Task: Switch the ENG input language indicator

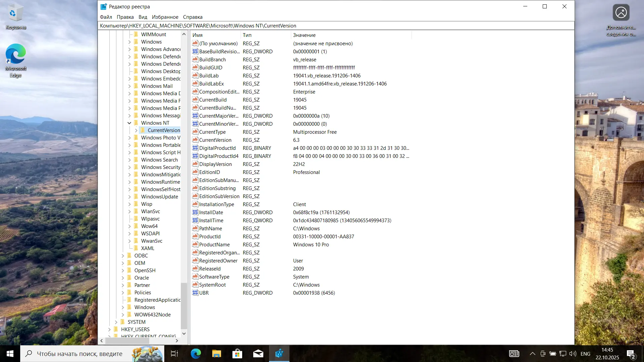Action: click(x=585, y=354)
